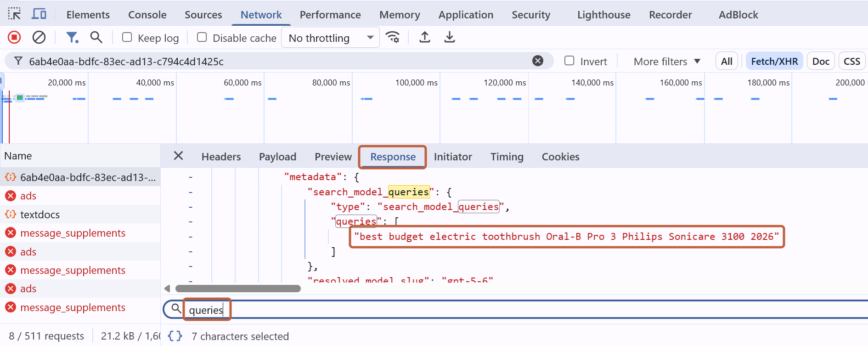The image size is (868, 346).
Task: Filter requests by CSS type
Action: coord(852,61)
